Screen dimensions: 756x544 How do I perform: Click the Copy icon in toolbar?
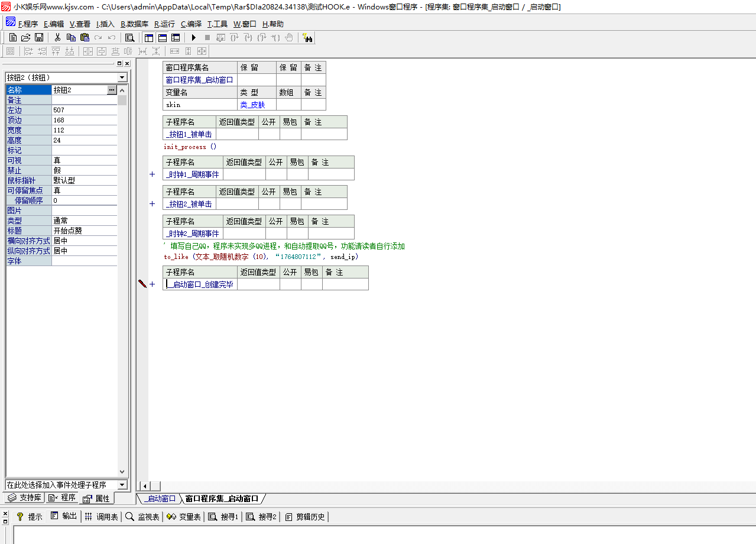71,37
